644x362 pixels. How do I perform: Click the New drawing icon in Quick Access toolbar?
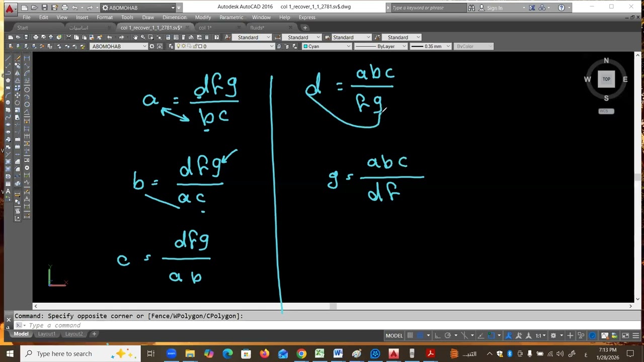click(x=24, y=8)
